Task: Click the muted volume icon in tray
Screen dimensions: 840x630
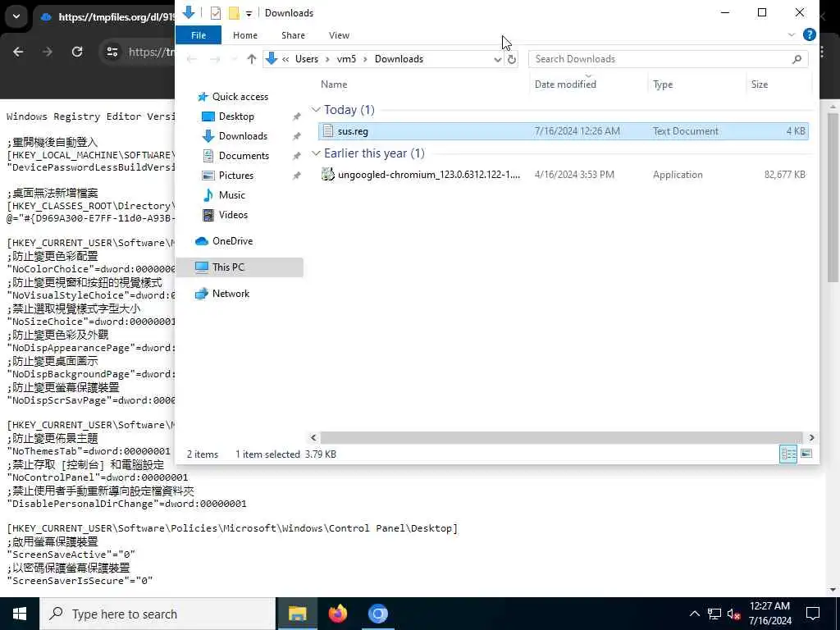Action: pos(733,614)
